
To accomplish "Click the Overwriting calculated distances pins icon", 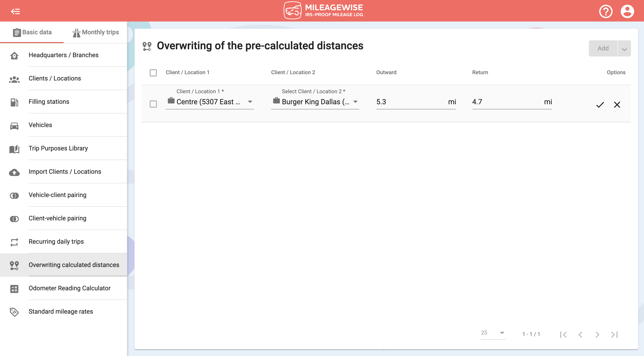I will 14,265.
